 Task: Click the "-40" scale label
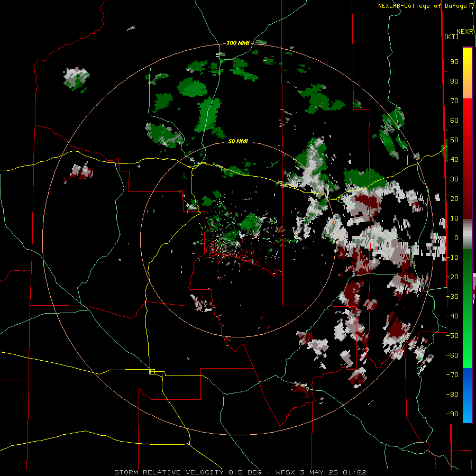[x=452, y=316]
